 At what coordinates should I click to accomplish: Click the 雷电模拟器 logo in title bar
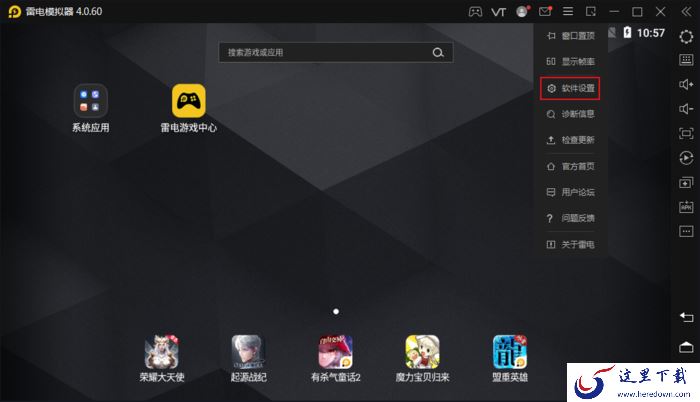point(14,12)
